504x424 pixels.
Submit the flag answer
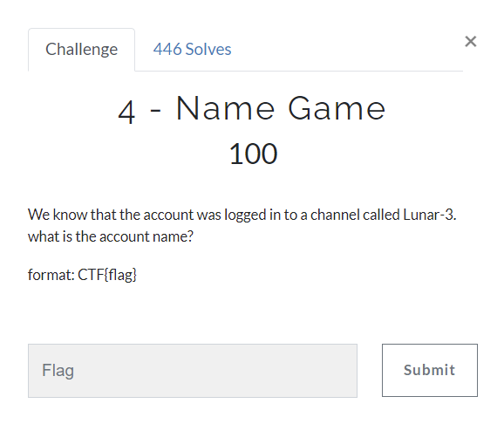point(429,370)
